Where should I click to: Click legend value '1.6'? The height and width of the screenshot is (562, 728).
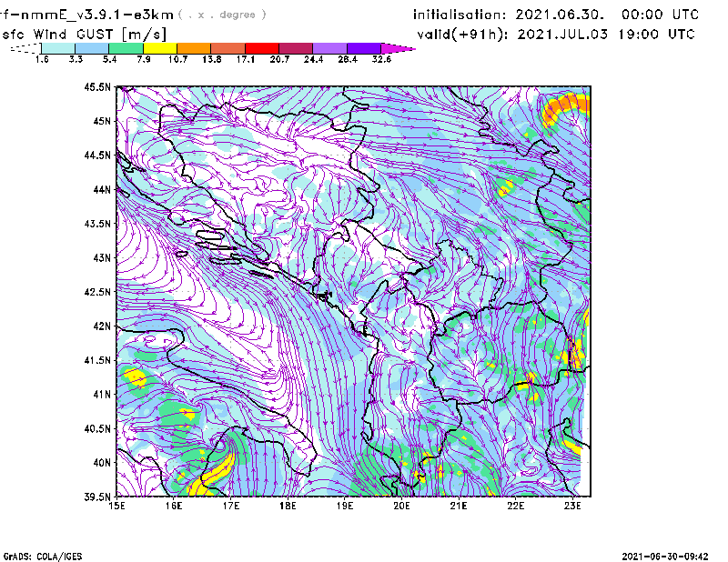tap(42, 59)
